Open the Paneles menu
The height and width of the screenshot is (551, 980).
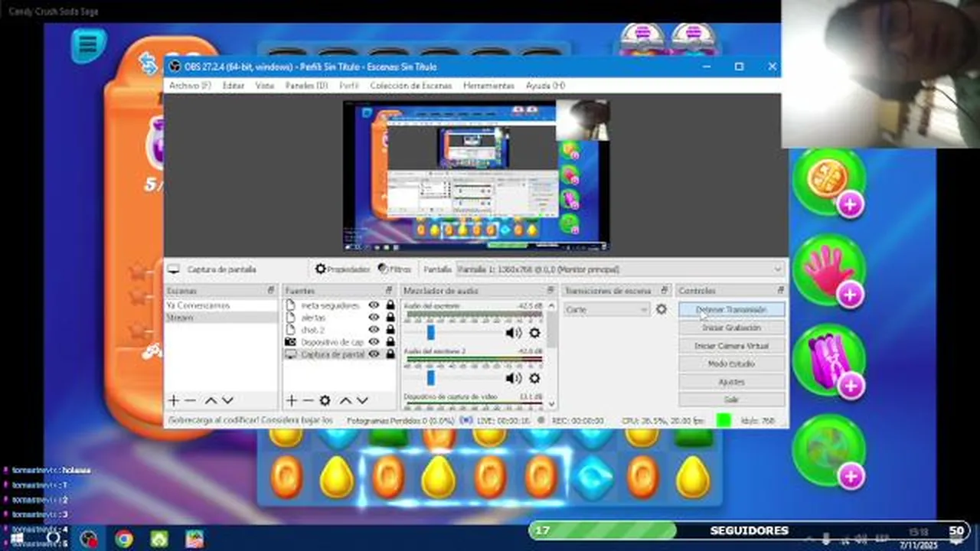pos(306,86)
